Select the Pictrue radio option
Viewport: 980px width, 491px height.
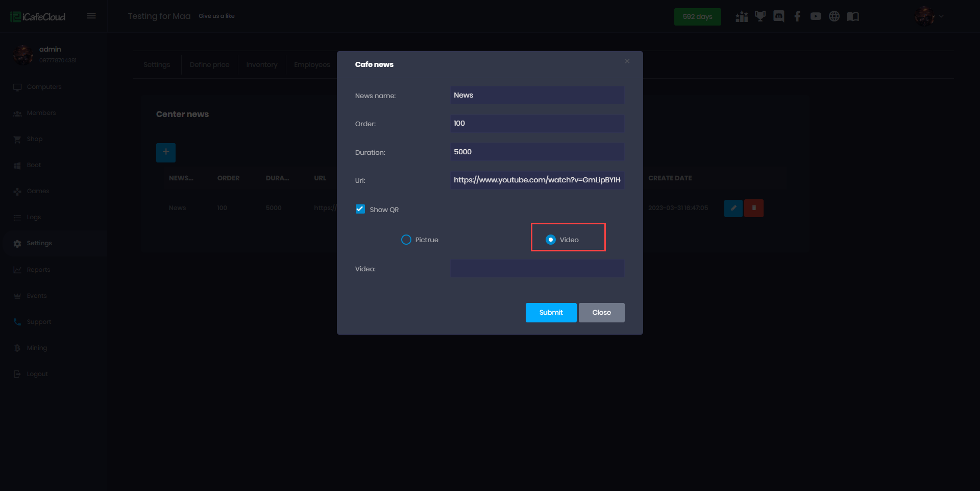(x=406, y=240)
